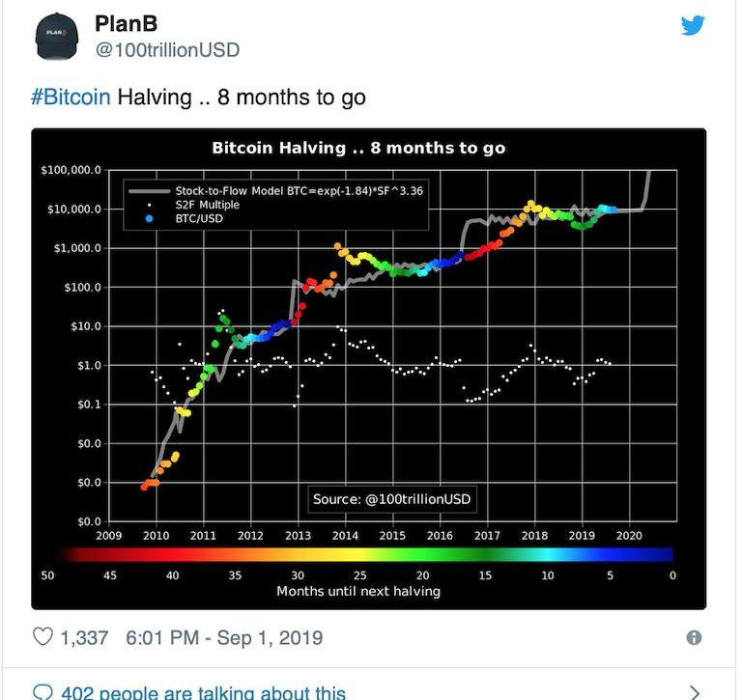
Task: Click the Source: @100trillionUSD chart label
Action: tap(392, 499)
